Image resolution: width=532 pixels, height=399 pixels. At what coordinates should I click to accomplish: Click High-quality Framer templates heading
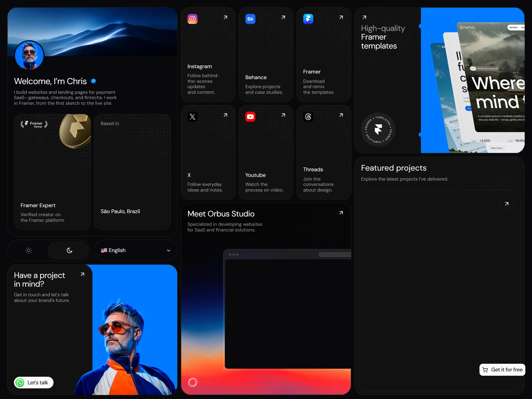[x=383, y=37]
